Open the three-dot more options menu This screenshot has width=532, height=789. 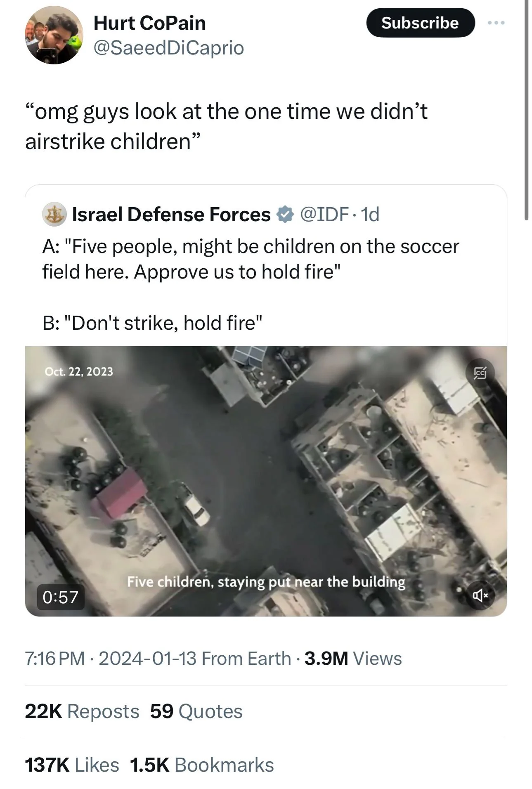(496, 23)
